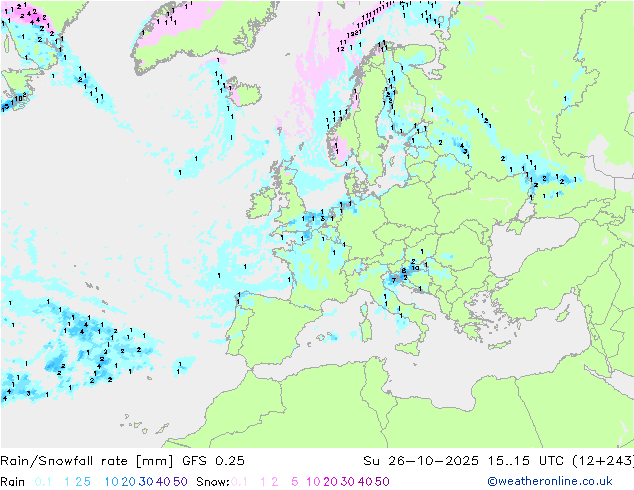Viewport: 634px width, 490px height.
Task: Select the Rain legend value 50
Action: [180, 482]
